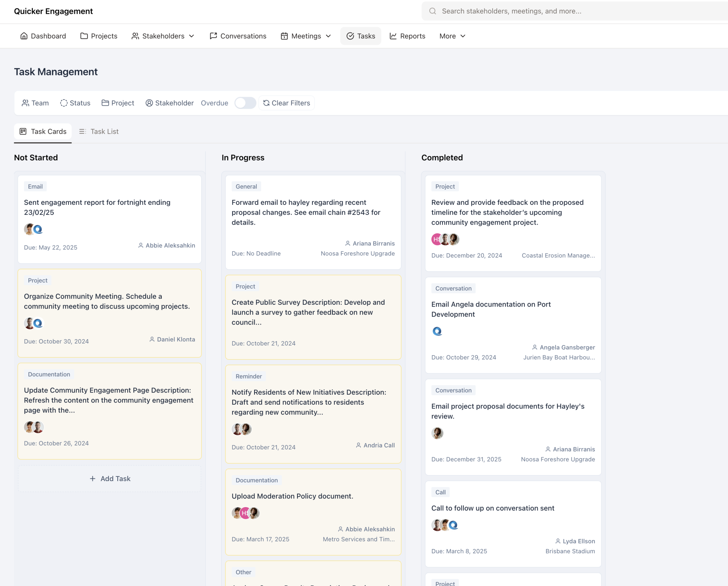Toggle the Overdue filter switch

[x=245, y=103]
